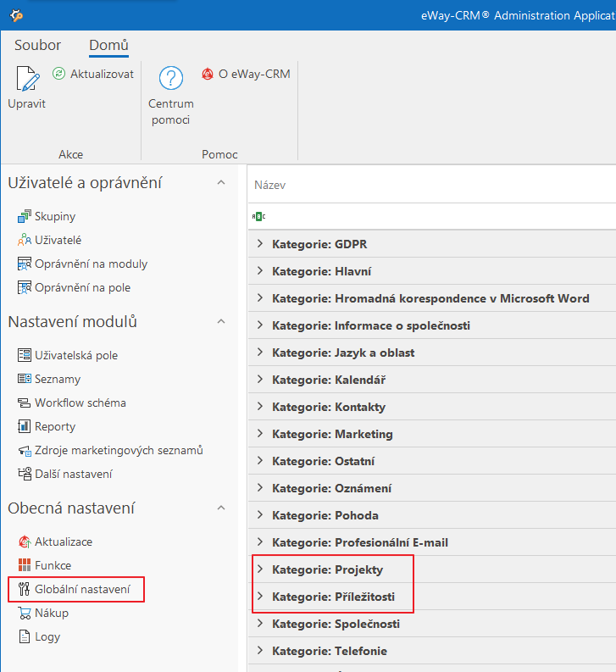The image size is (616, 672).
Task: Open Logy in sidebar
Action: coord(47,637)
